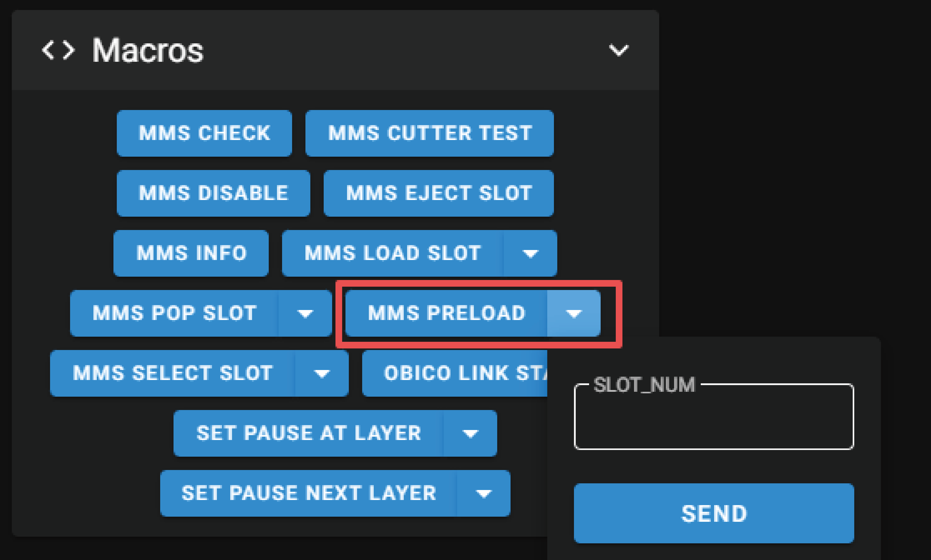Click the MMS POP SLOT macro
Screen dimensions: 931x560
coord(174,313)
